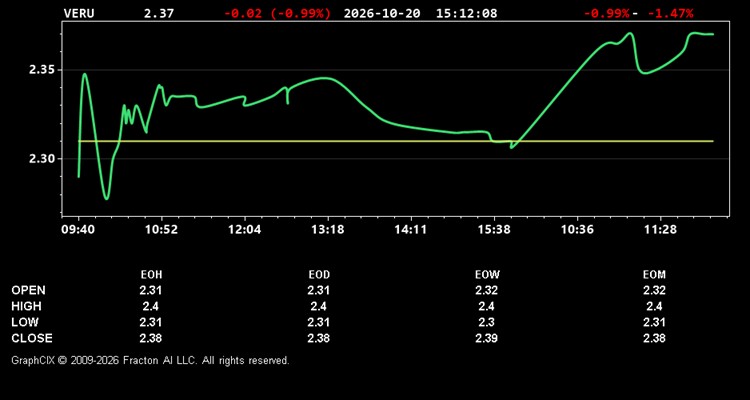This screenshot has height=400, width=750.
Task: Click the HIGH value under EOM
Action: (654, 306)
